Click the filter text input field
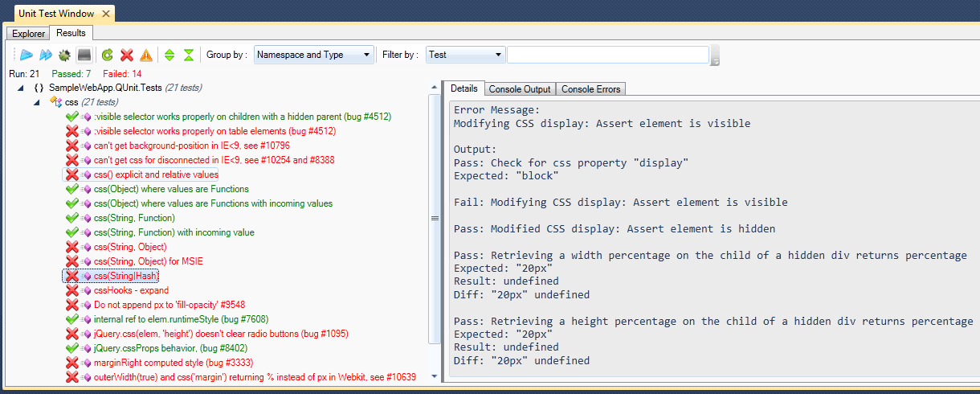980x394 pixels. [x=607, y=55]
